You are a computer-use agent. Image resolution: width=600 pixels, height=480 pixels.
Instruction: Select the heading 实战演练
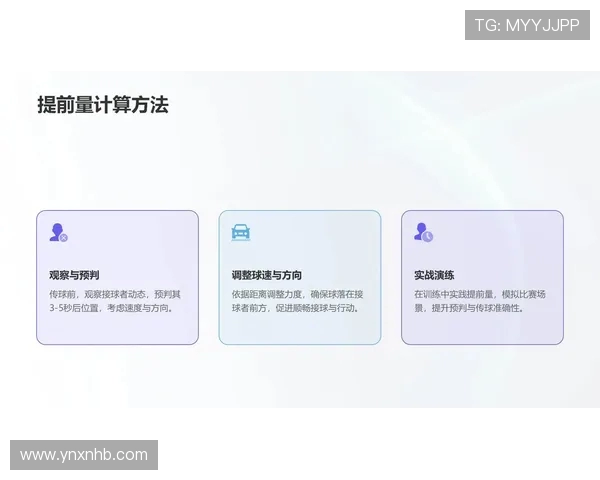point(434,275)
